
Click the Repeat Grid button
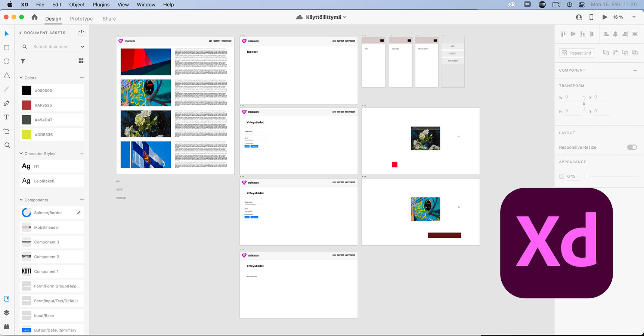pos(577,53)
